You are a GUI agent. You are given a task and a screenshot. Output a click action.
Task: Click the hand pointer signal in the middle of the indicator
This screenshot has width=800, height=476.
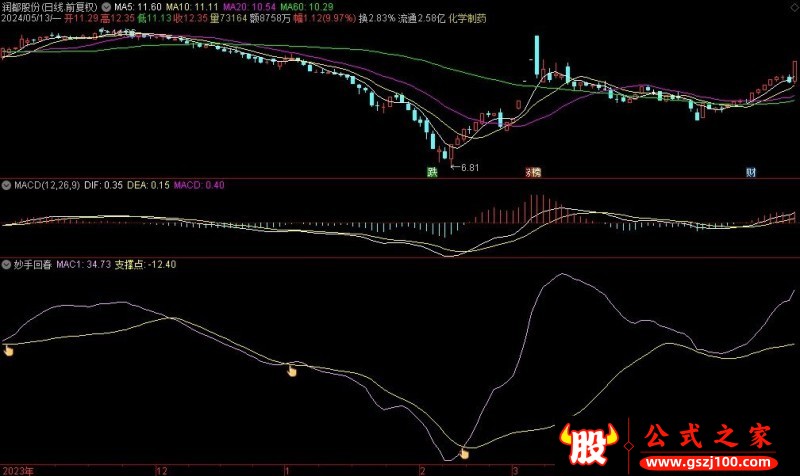tap(292, 371)
